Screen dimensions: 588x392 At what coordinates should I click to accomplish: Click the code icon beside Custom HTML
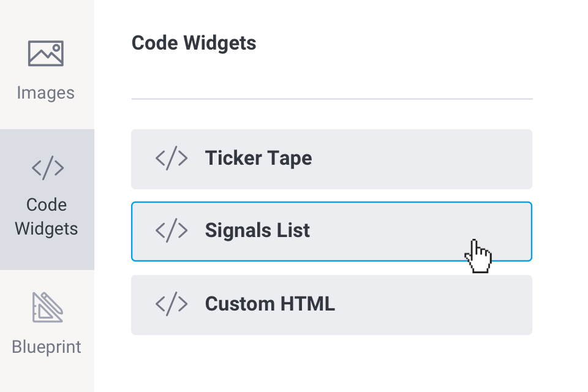pos(171,304)
